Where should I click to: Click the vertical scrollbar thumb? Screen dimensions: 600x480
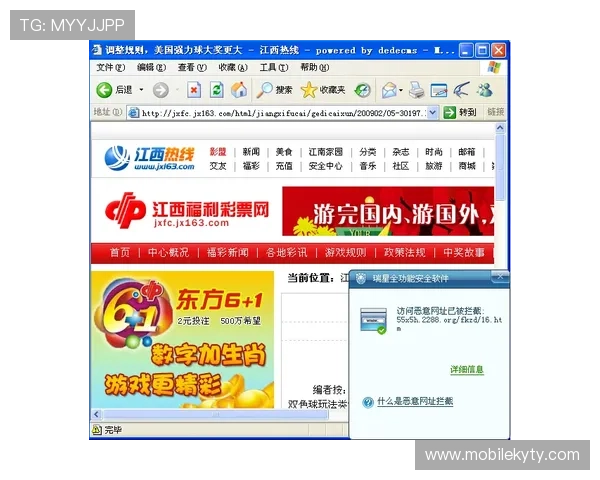pyautogui.click(x=500, y=167)
